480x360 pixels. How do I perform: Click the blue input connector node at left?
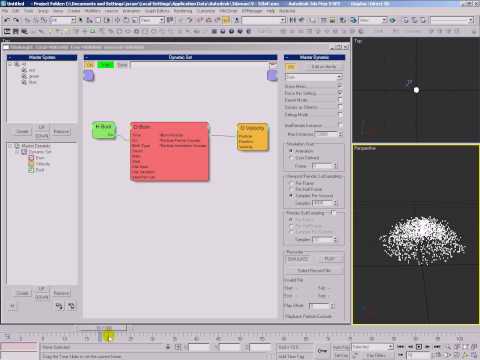(89, 76)
